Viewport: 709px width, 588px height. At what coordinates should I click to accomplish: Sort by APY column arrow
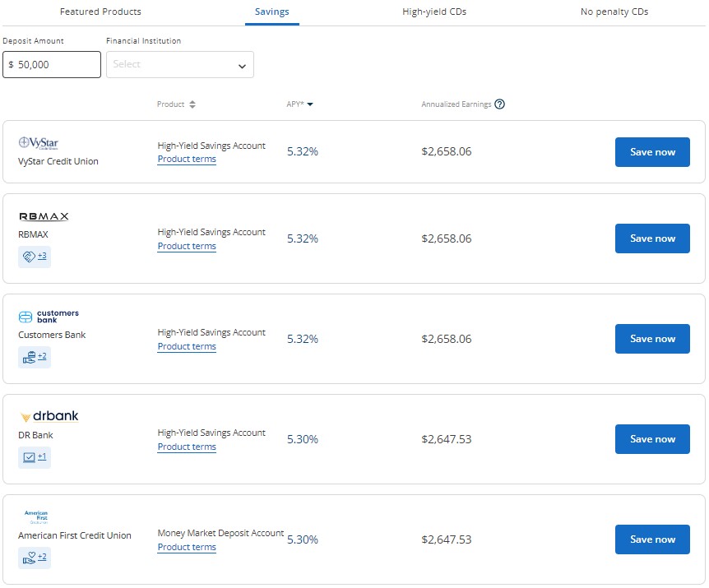pyautogui.click(x=310, y=104)
